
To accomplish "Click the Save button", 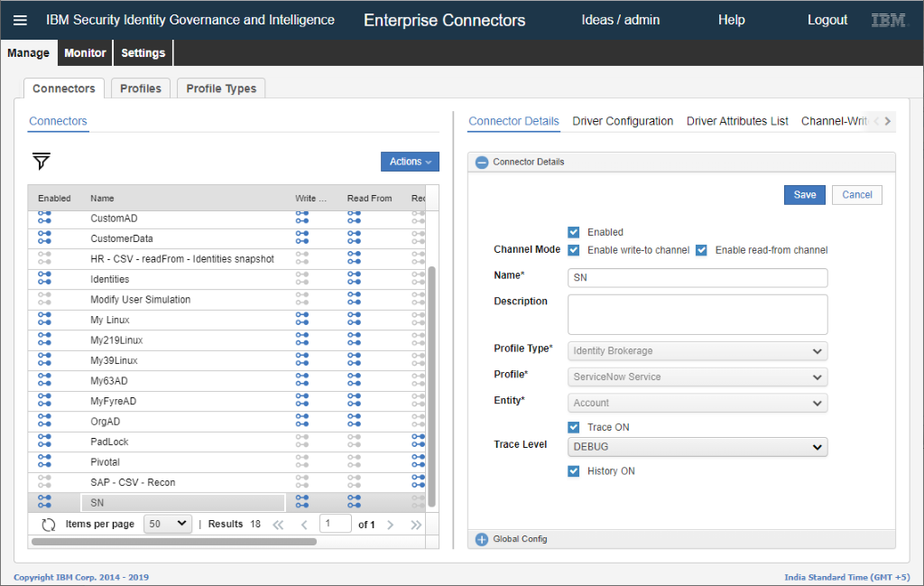I will 804,195.
